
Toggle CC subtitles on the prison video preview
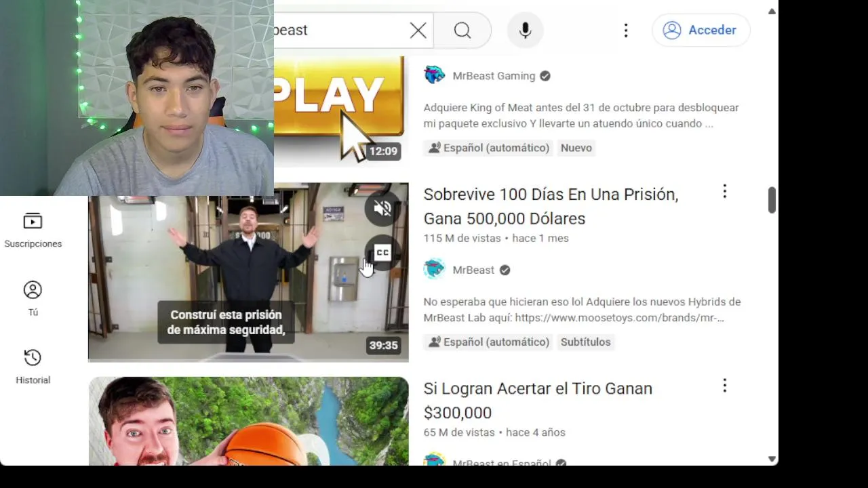click(382, 253)
